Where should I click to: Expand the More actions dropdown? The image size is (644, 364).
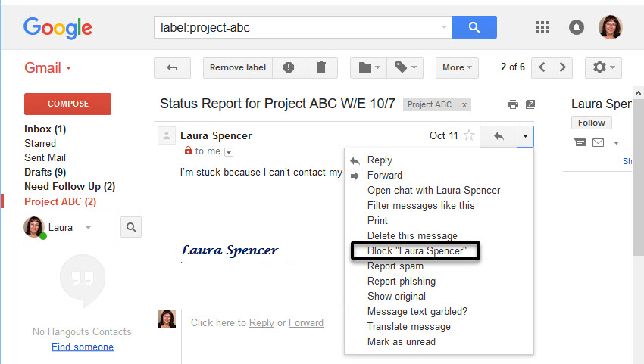click(x=457, y=67)
